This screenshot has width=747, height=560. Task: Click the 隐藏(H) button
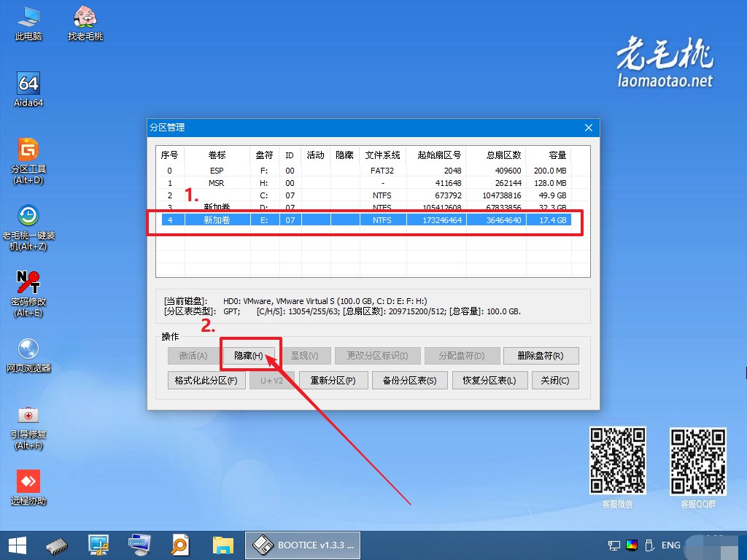pos(249,356)
